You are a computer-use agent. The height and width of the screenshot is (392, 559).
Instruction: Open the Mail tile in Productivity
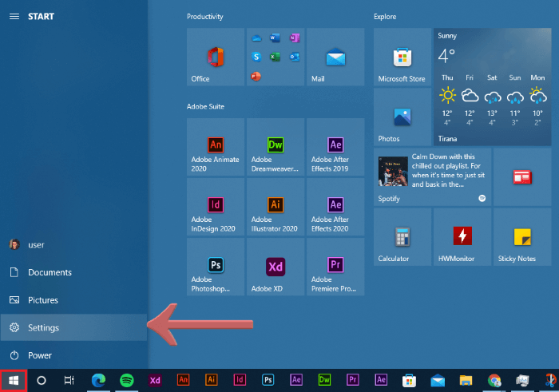click(x=335, y=57)
